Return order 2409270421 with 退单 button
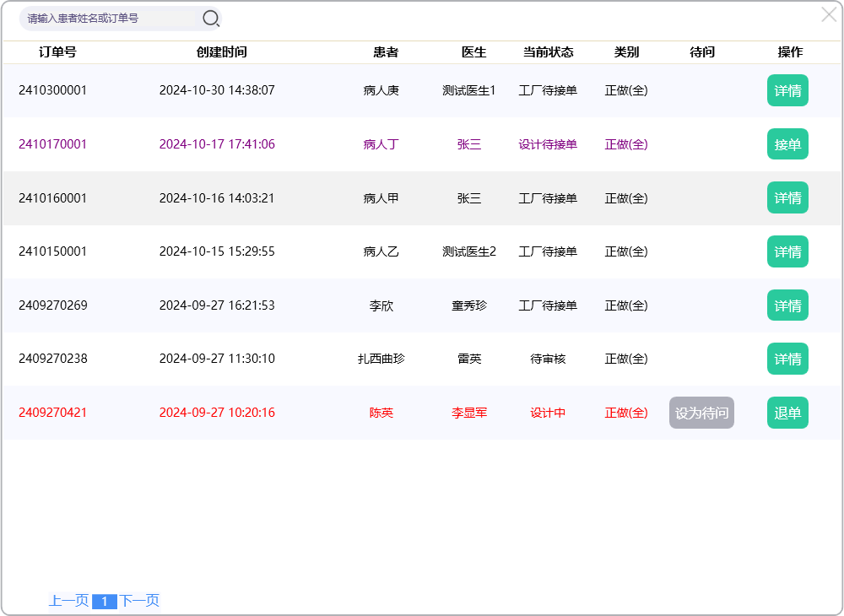 787,413
